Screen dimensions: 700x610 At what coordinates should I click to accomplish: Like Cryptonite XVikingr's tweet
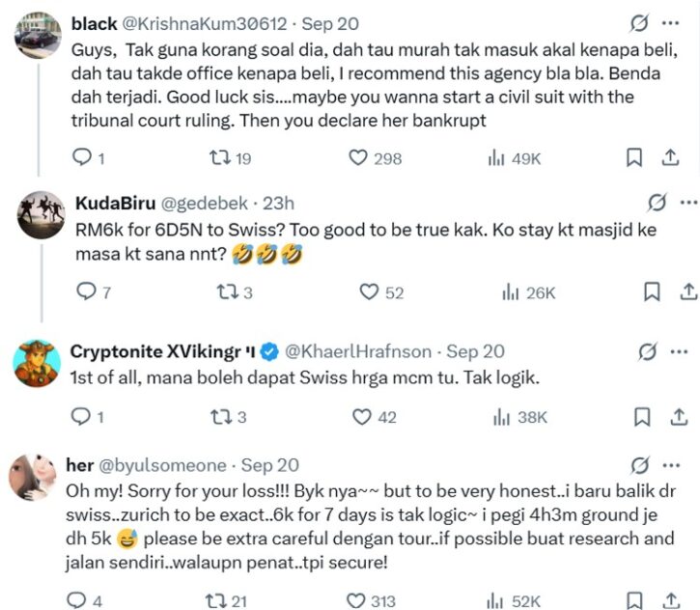(362, 417)
